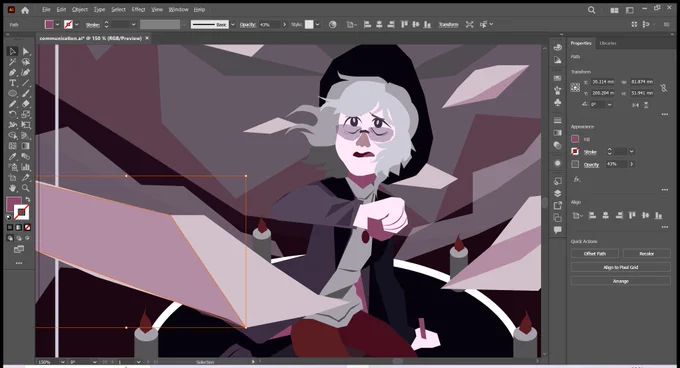Reset to default fill and stroke

click(9, 217)
